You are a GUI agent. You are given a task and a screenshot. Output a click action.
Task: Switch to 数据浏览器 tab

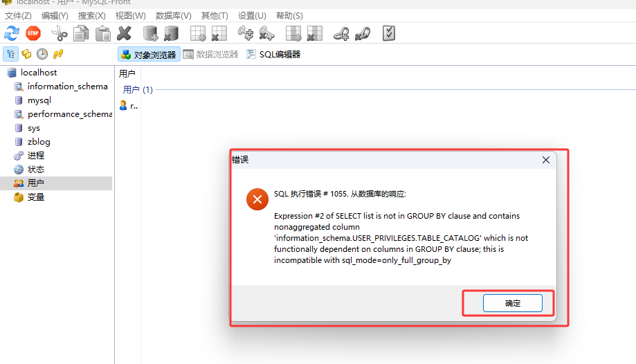coord(210,55)
